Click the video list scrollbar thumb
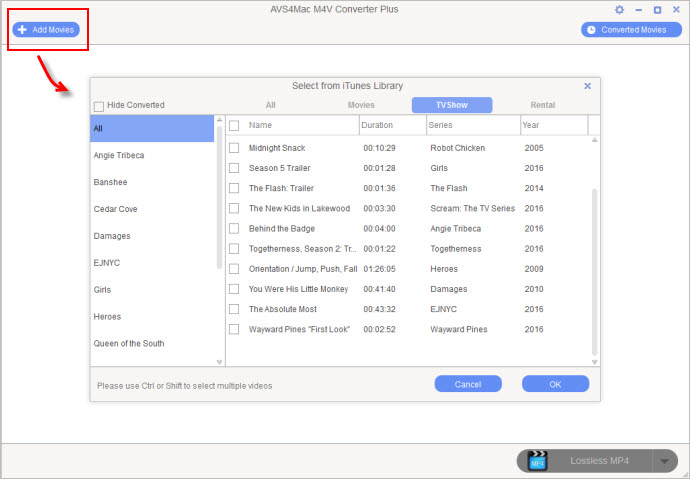Viewport: 690px width, 479px height. [595, 272]
